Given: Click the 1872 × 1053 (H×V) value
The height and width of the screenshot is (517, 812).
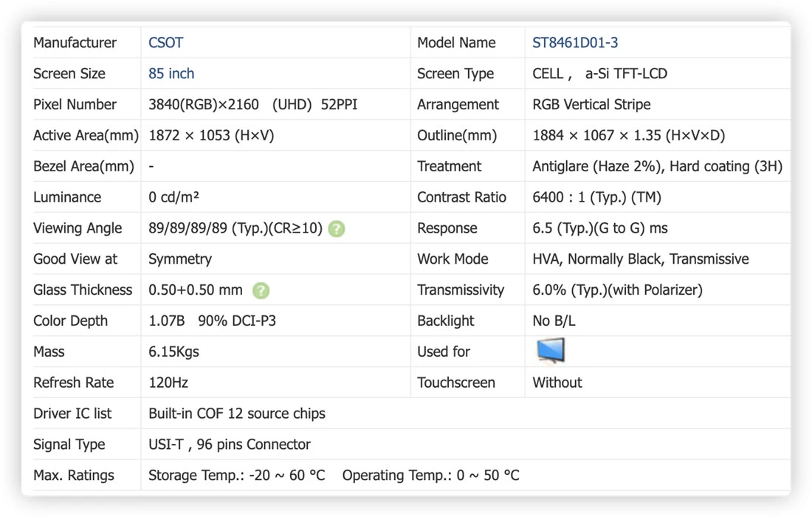Looking at the screenshot, I should [211, 136].
